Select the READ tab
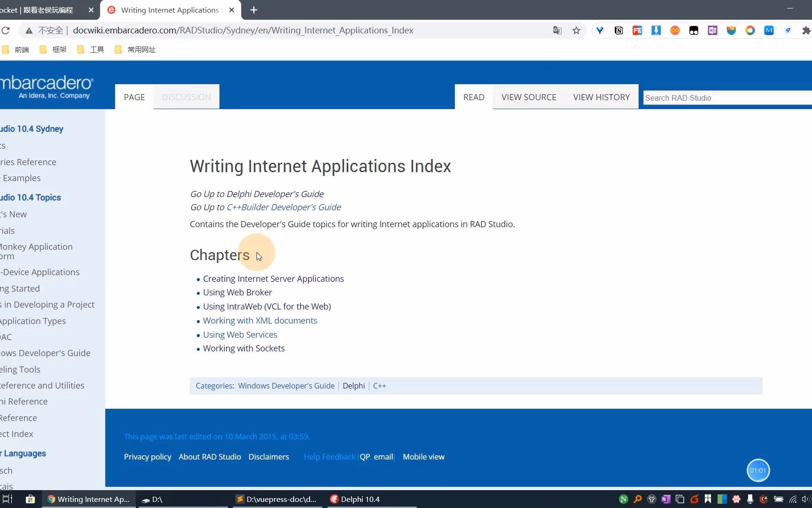812x508 pixels. tap(474, 97)
